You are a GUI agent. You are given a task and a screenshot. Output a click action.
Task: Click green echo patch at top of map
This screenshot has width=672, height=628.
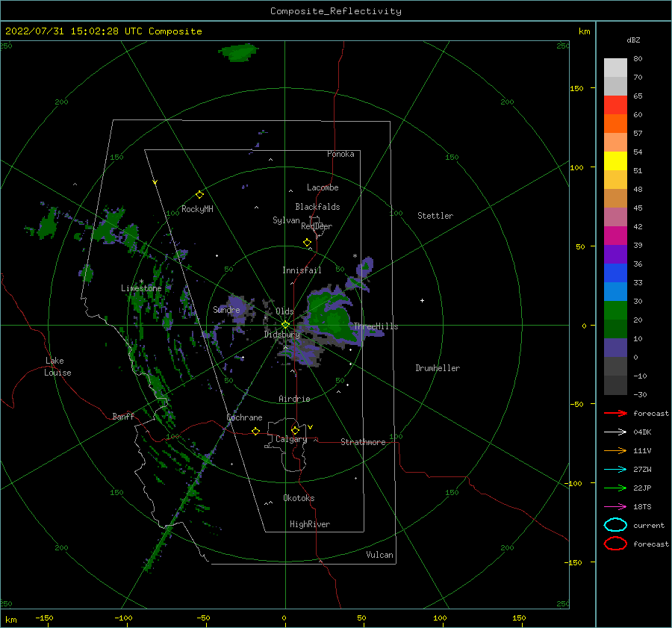tap(238, 52)
